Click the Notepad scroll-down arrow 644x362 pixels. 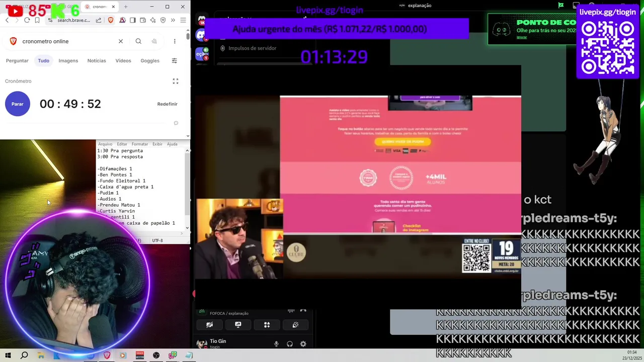(188, 228)
